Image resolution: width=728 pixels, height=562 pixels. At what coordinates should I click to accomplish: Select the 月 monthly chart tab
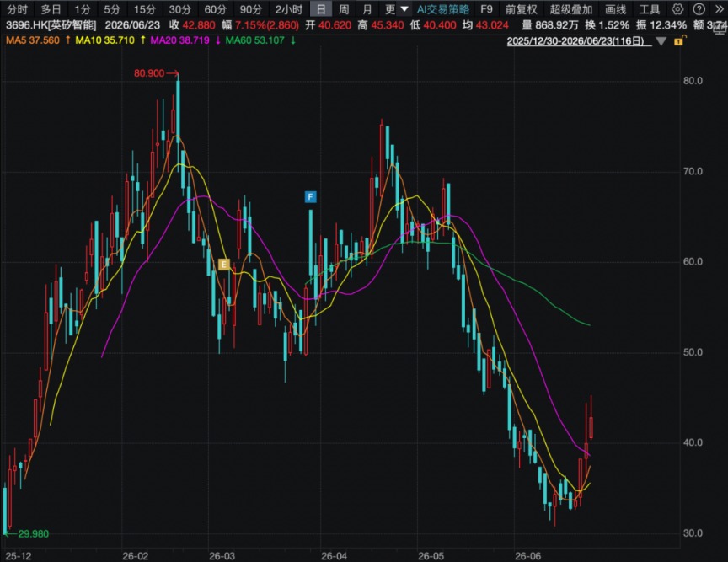(367, 9)
